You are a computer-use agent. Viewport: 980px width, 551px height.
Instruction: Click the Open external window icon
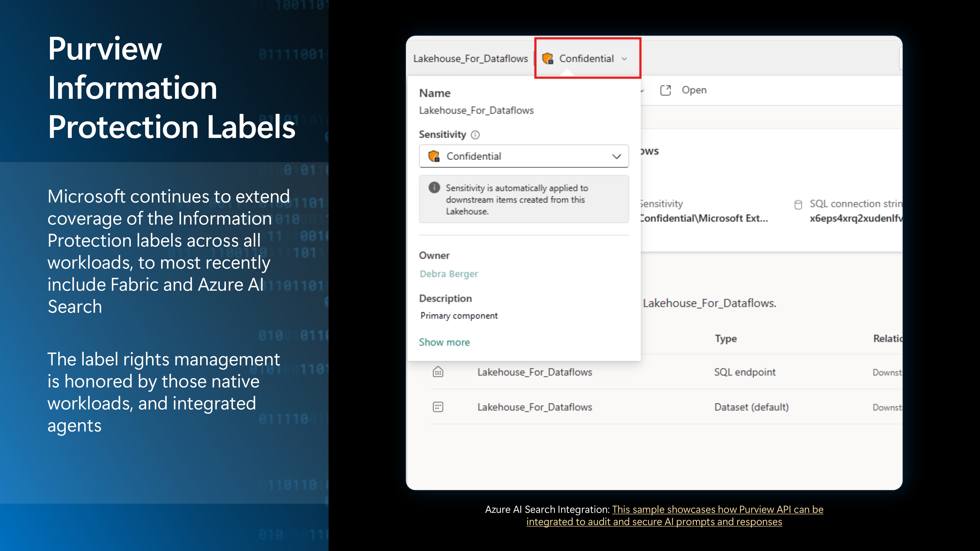pos(665,91)
